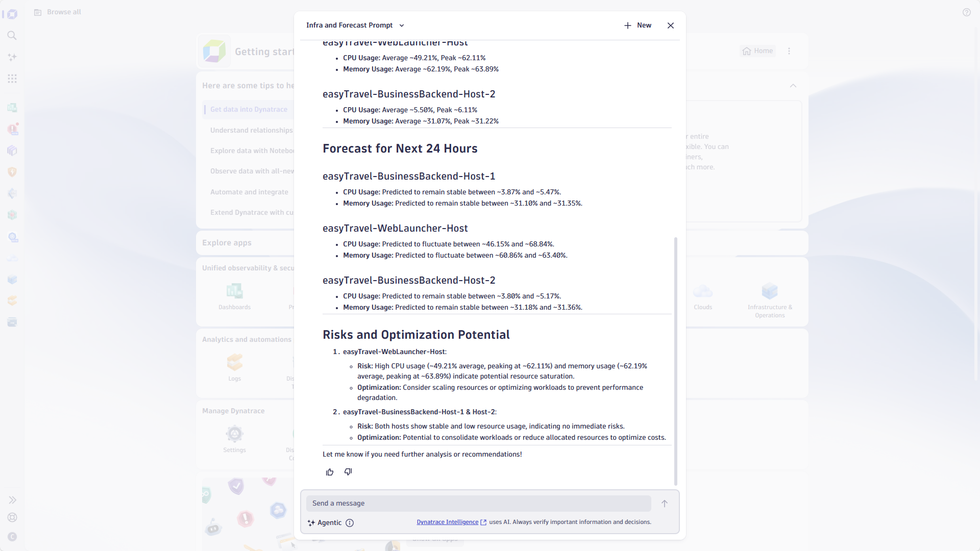Toggle the Agentic mode selector
The width and height of the screenshot is (980, 551).
[326, 522]
